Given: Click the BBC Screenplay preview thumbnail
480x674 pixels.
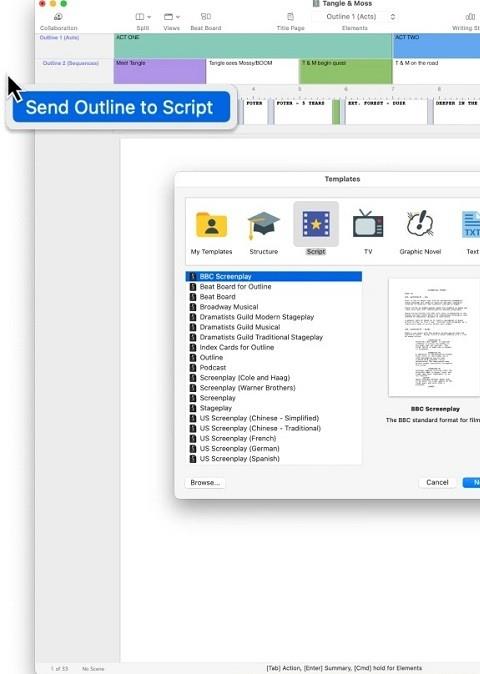Looking at the screenshot, I should click(x=434, y=337).
